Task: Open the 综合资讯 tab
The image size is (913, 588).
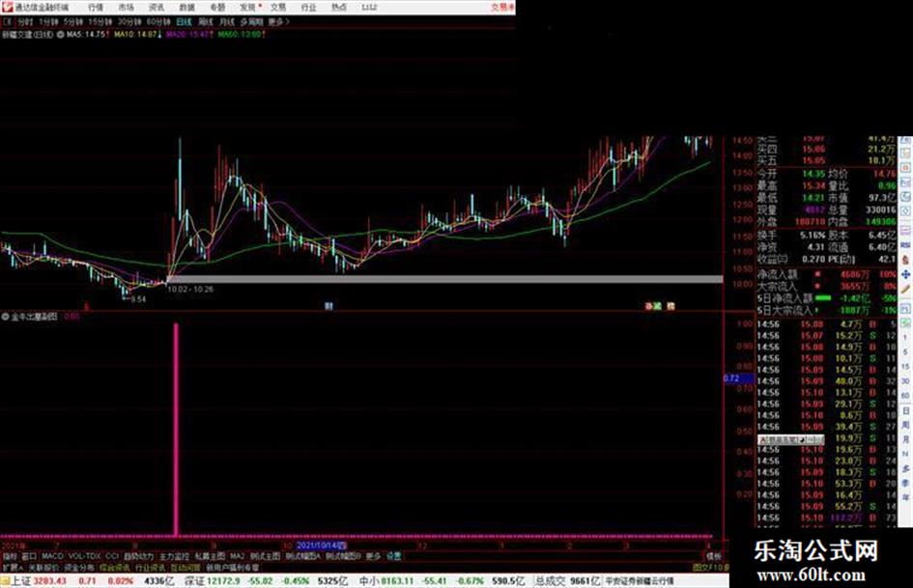Action: (115, 567)
